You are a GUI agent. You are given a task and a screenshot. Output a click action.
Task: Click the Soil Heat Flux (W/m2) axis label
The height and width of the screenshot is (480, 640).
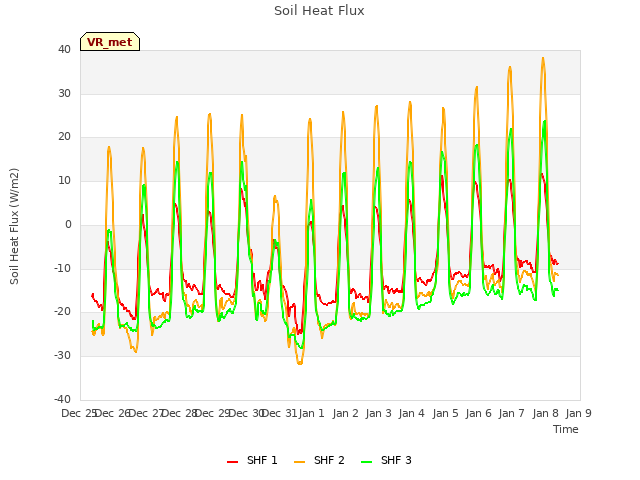point(14,226)
